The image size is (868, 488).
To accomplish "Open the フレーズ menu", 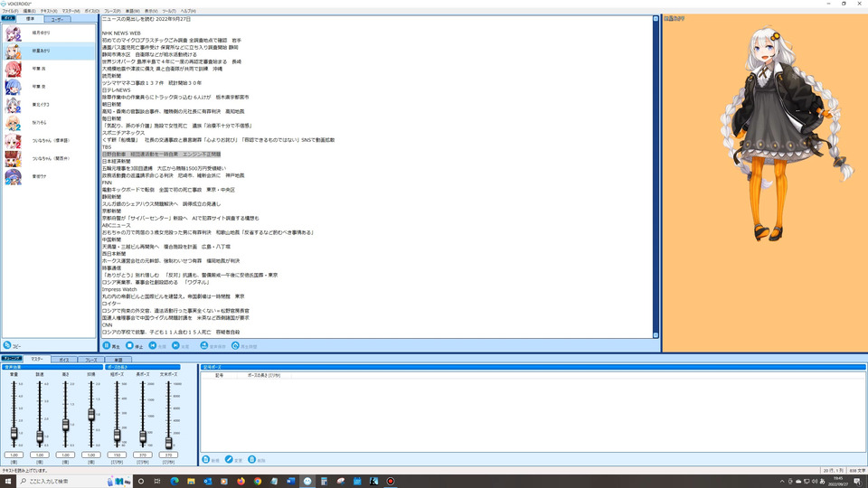I will 112,11.
